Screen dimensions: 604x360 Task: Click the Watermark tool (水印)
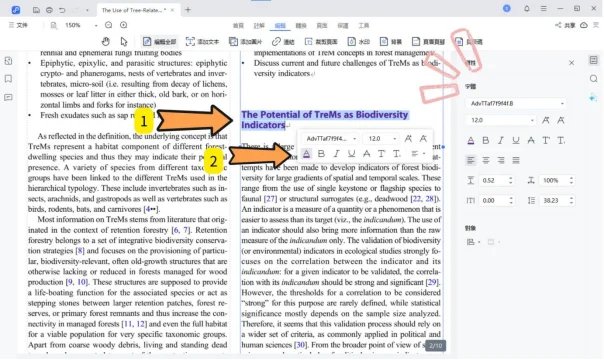coord(359,42)
